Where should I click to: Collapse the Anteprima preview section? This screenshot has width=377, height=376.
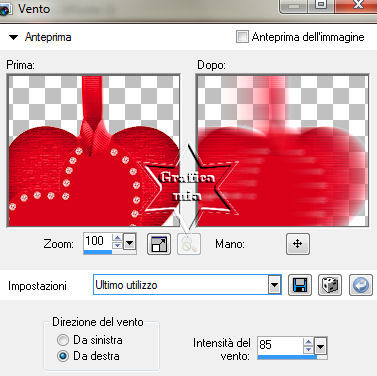(13, 37)
